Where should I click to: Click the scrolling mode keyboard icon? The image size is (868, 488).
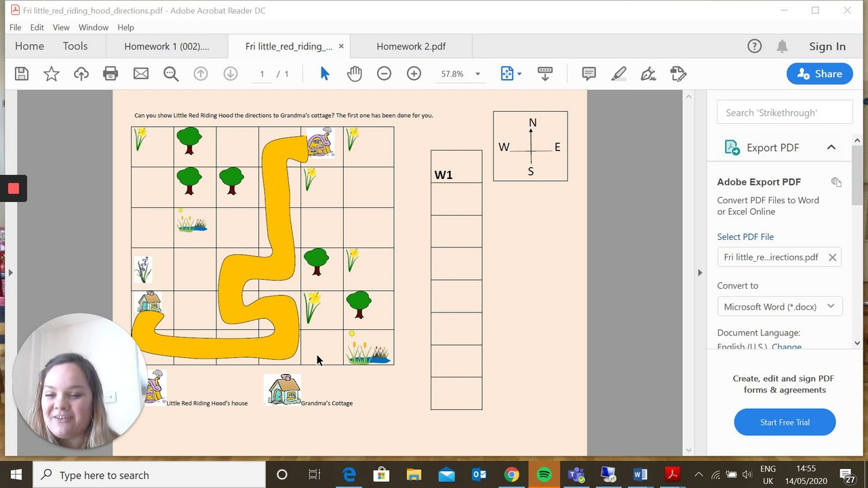(x=545, y=74)
